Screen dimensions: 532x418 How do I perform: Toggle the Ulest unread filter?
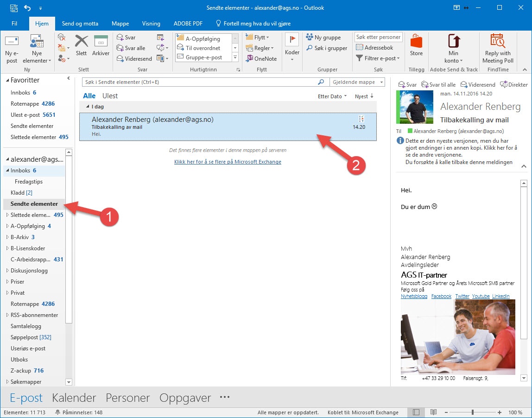pos(110,96)
